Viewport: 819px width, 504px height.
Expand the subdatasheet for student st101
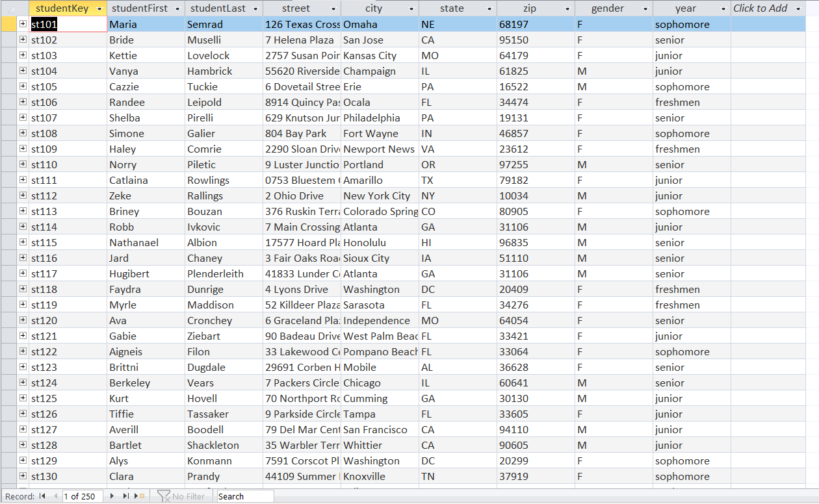[x=22, y=24]
